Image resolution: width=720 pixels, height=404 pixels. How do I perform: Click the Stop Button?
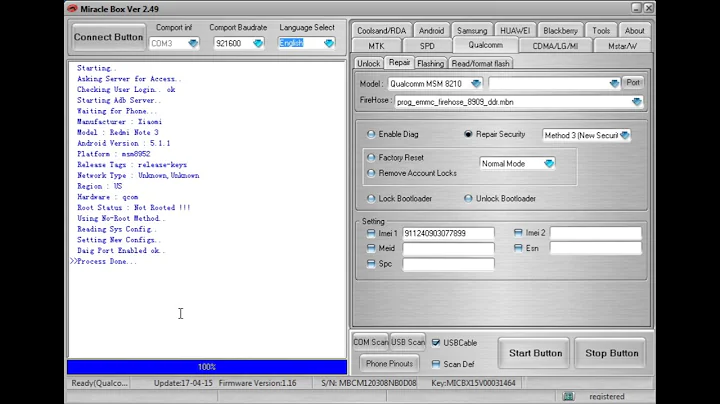coord(612,353)
